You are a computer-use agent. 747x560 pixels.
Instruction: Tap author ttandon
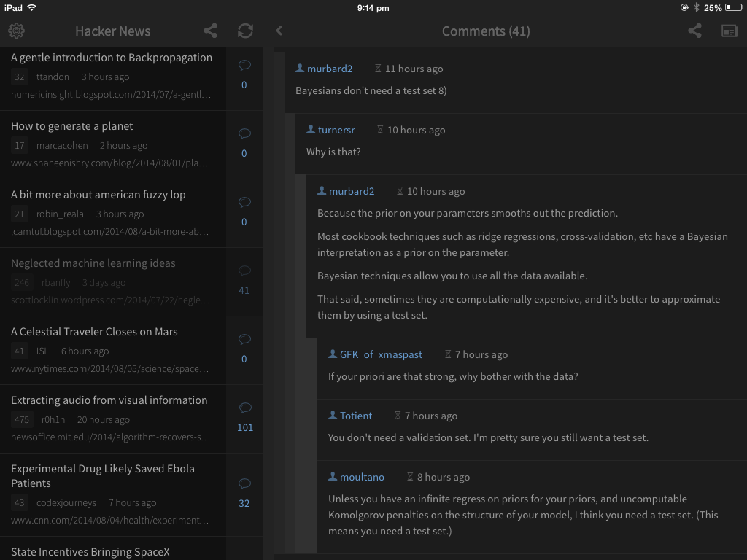click(53, 77)
